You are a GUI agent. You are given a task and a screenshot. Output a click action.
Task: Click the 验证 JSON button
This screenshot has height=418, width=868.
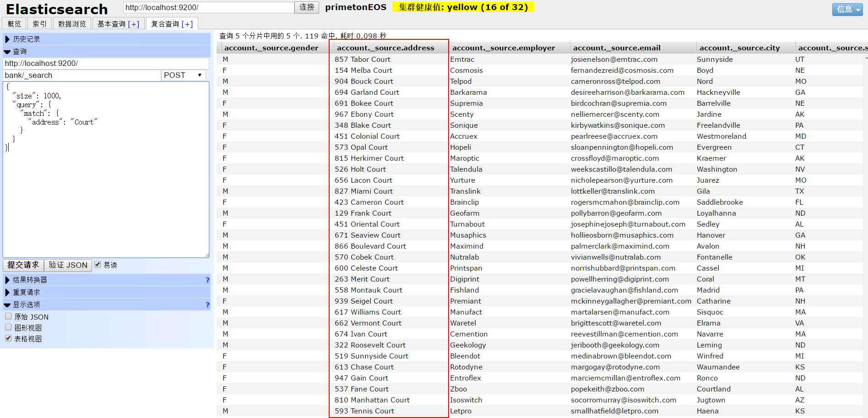[x=68, y=265]
